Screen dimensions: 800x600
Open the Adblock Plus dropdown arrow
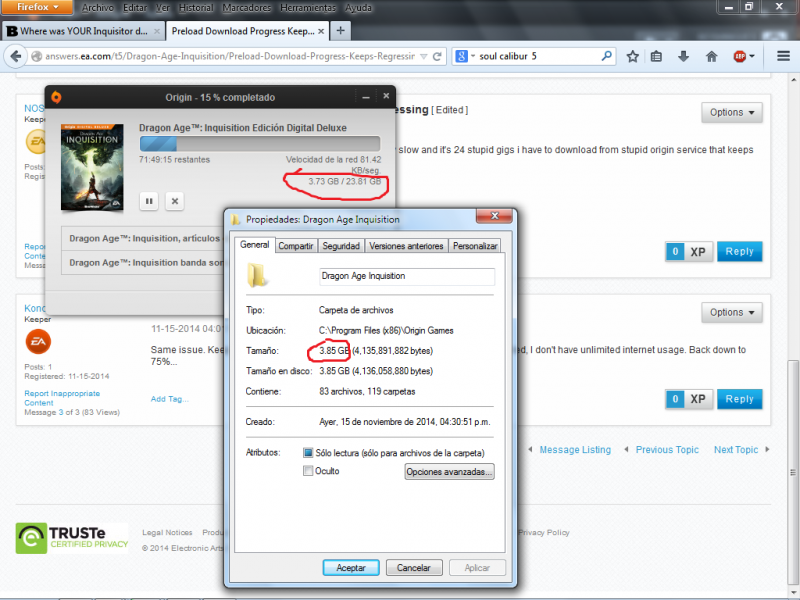click(751, 56)
